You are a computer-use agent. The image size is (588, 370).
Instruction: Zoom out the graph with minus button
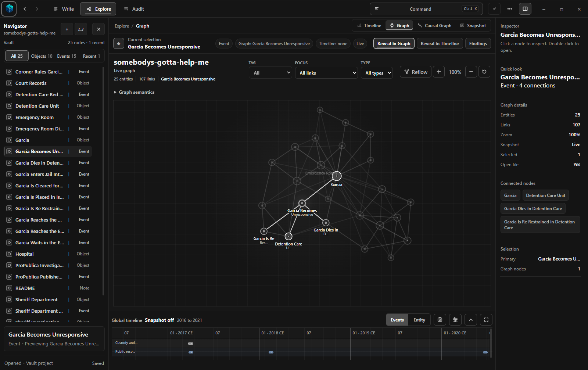[x=471, y=72]
